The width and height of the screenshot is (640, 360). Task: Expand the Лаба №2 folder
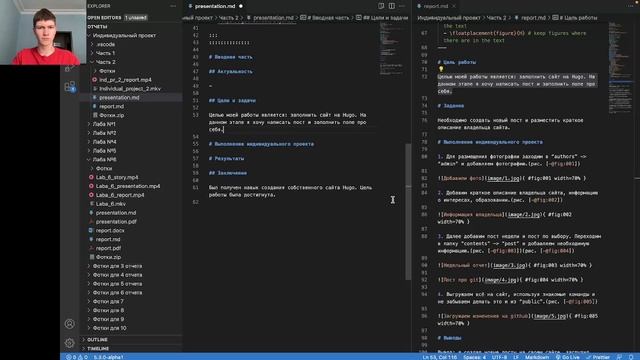click(104, 133)
